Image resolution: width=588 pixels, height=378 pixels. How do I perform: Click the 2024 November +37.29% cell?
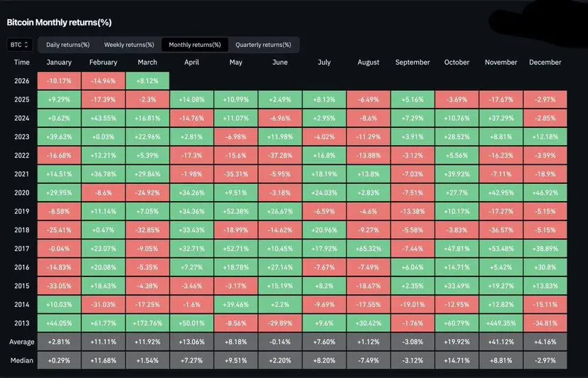point(501,118)
